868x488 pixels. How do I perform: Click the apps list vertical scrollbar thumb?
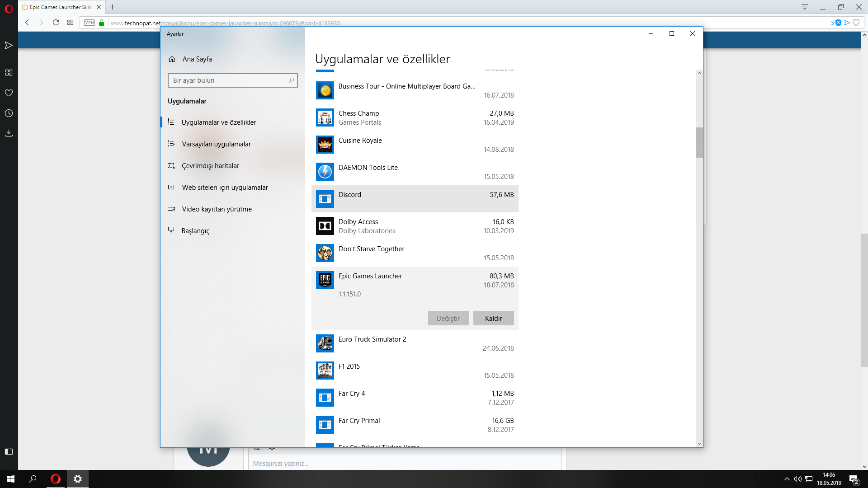pyautogui.click(x=699, y=142)
